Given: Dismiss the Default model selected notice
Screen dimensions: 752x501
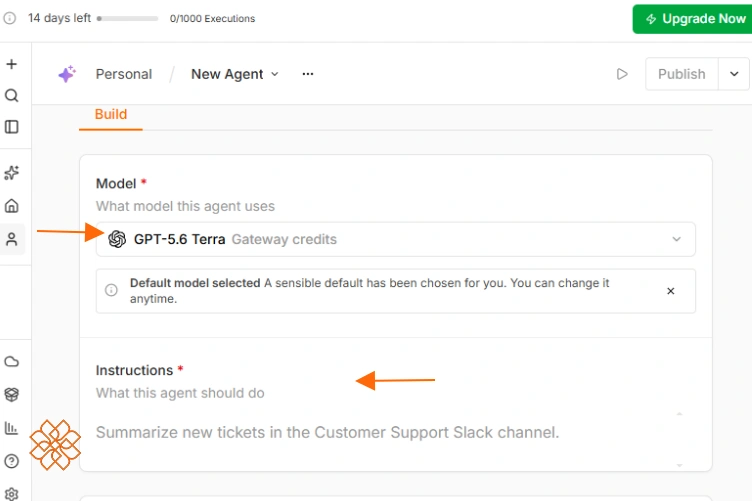Looking at the screenshot, I should (x=671, y=291).
